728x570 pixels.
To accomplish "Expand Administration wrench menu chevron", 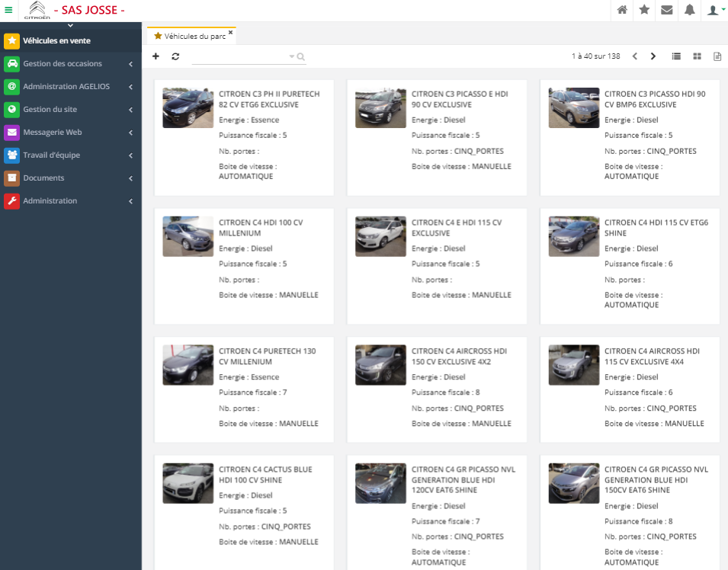I will tap(131, 201).
